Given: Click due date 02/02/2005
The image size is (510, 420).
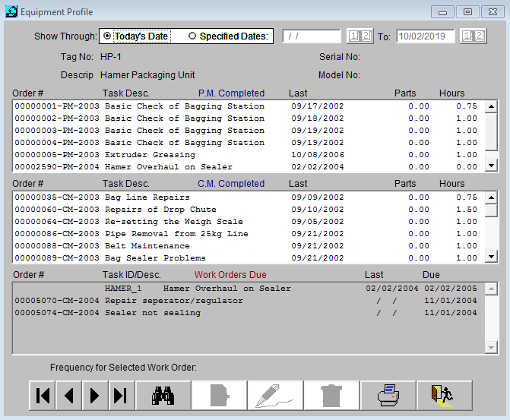Looking at the screenshot, I should pyautogui.click(x=451, y=289).
